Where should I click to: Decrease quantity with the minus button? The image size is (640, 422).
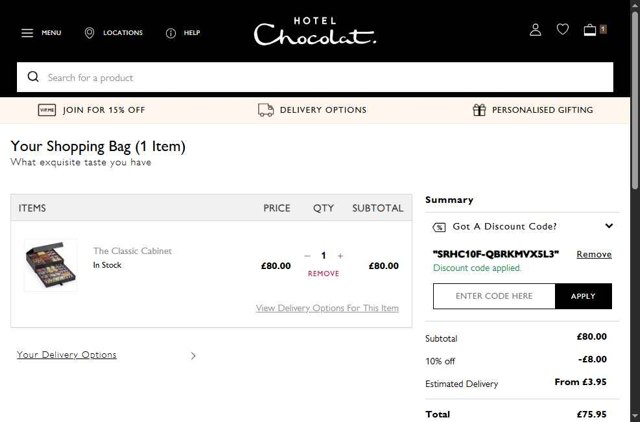(x=307, y=256)
